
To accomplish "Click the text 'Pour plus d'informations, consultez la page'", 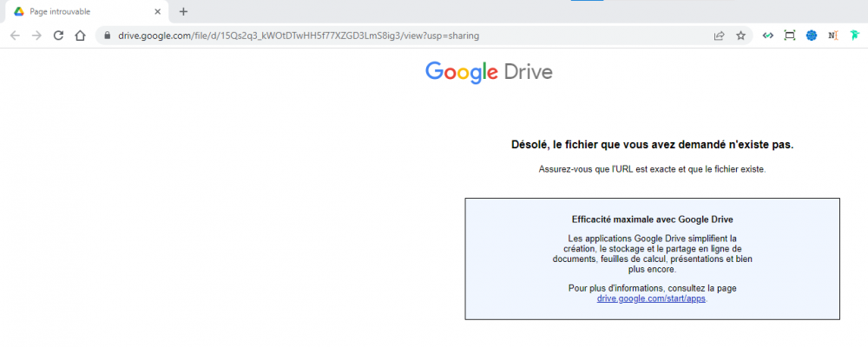I will 652,288.
